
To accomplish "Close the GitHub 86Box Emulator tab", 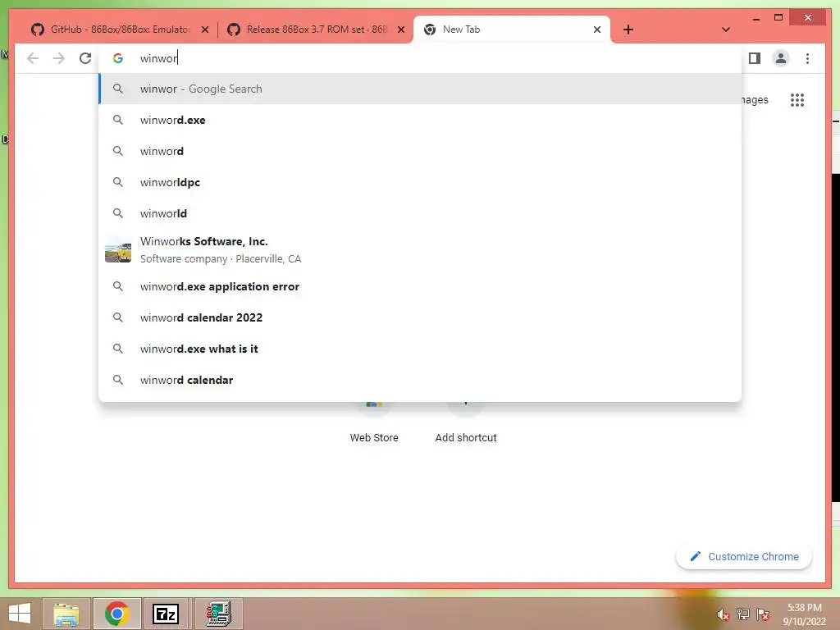I will [204, 30].
